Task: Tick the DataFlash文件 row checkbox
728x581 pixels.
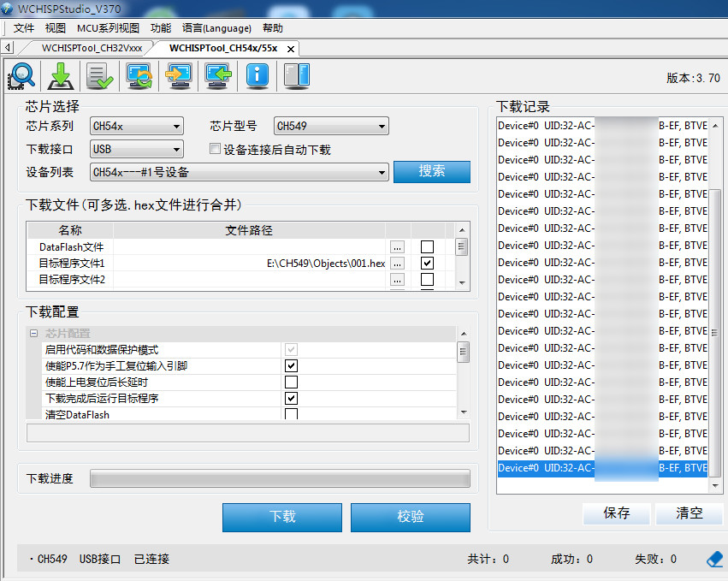Action: coord(427,246)
